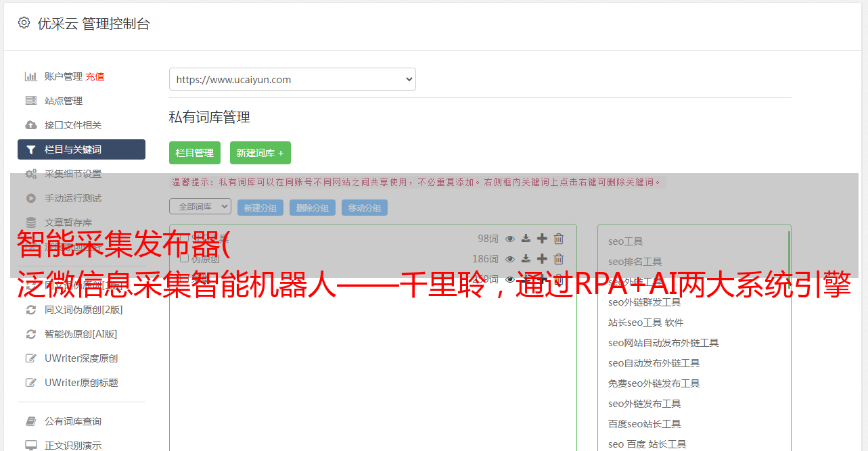
Task: Click the play icon for 手动运行测试
Action: point(31,198)
